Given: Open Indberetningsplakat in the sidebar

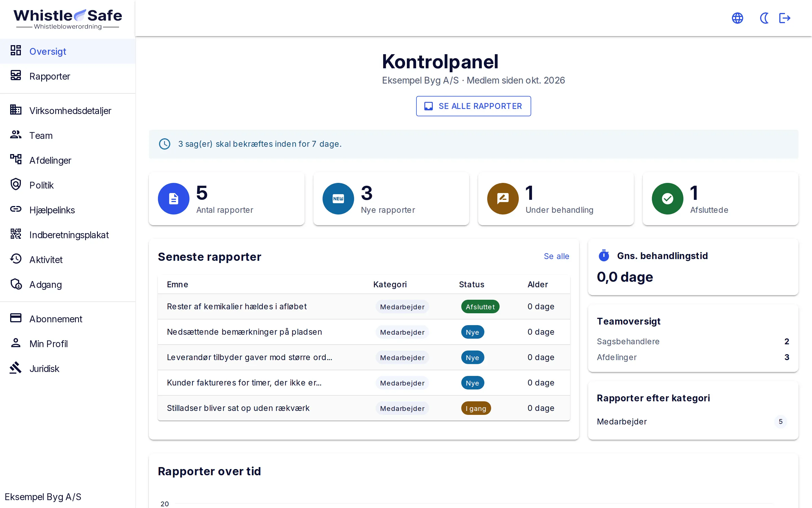Looking at the screenshot, I should (68, 235).
